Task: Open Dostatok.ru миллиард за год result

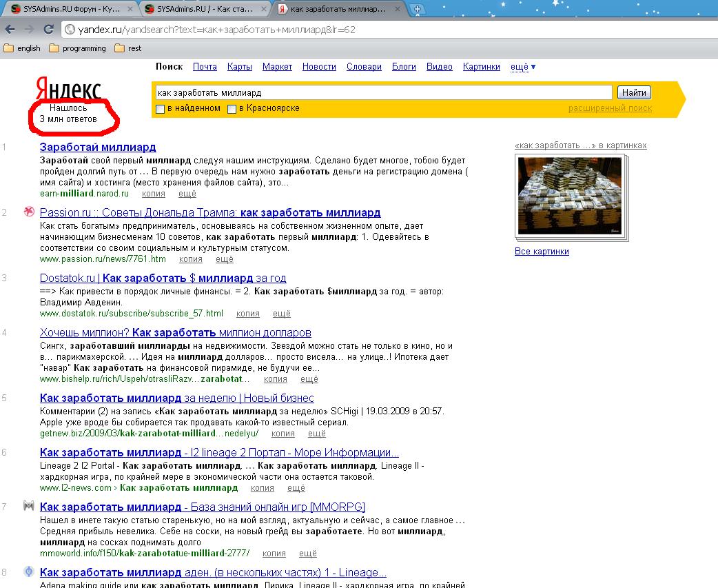Action: tap(163, 278)
